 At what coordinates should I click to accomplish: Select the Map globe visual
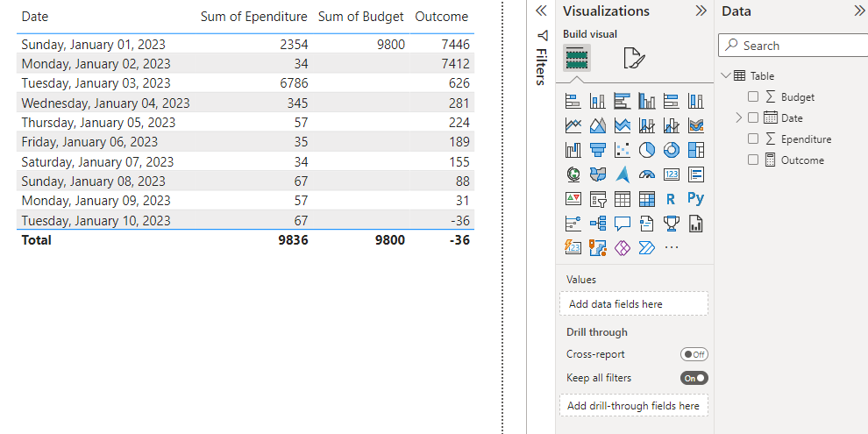tap(573, 174)
